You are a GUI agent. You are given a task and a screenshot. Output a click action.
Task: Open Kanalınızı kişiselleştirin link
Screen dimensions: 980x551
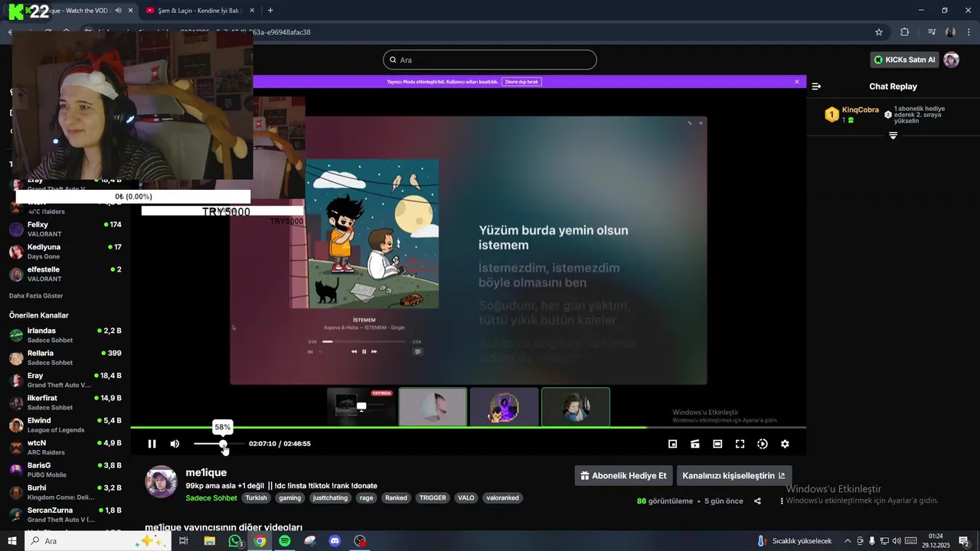[734, 475]
